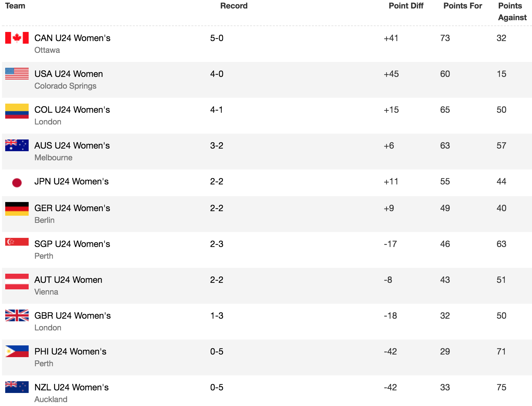Open the USA U24 Women team link
The image size is (532, 406).
(69, 74)
